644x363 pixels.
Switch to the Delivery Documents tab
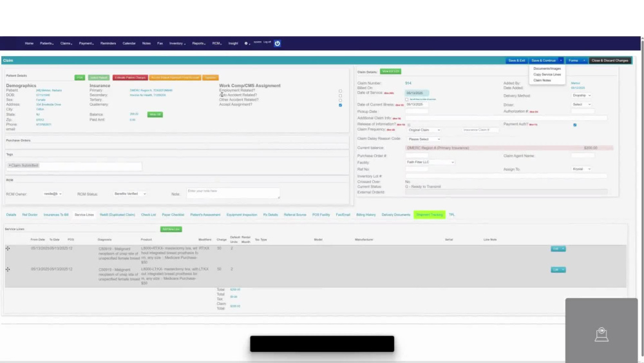pos(395,215)
